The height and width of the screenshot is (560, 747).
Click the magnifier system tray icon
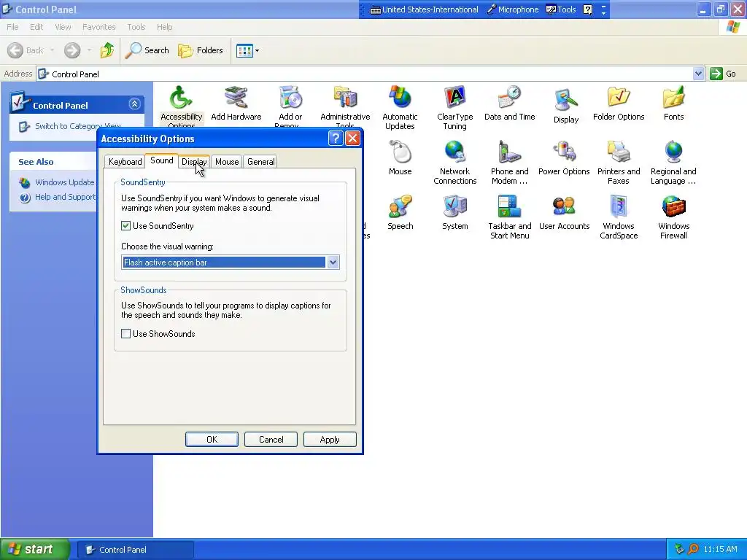693,550
